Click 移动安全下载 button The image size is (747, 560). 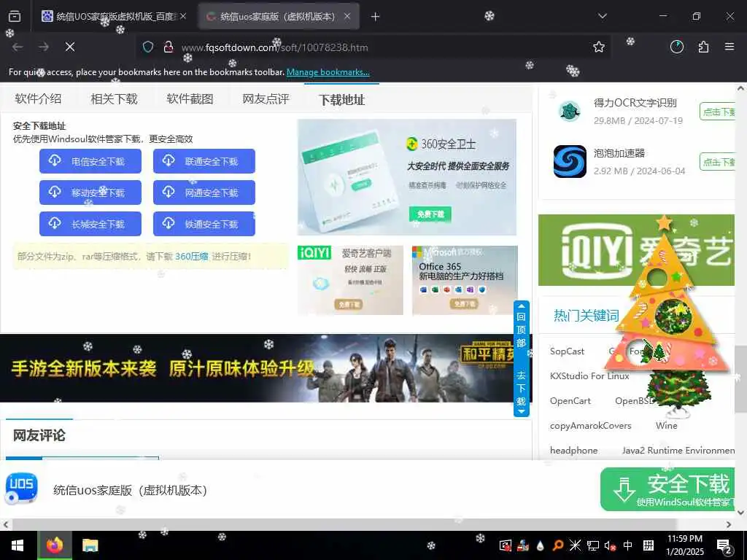(90, 192)
